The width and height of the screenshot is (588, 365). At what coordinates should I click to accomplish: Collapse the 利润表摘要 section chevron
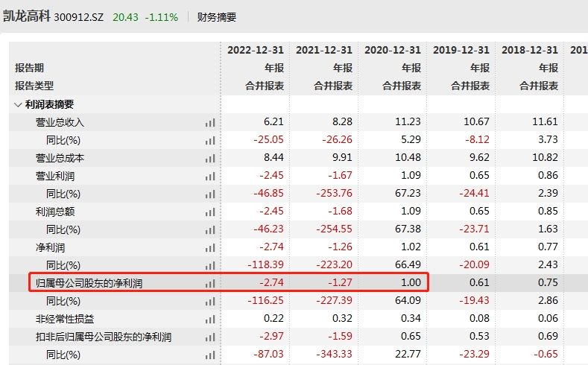18,104
